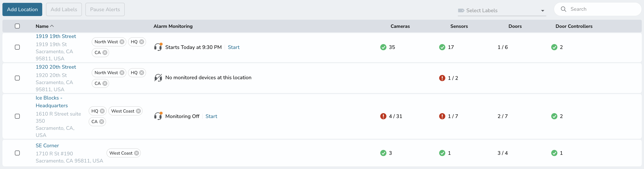Click the Pause Alerts button
This screenshot has width=644, height=169.
pos(105,9)
